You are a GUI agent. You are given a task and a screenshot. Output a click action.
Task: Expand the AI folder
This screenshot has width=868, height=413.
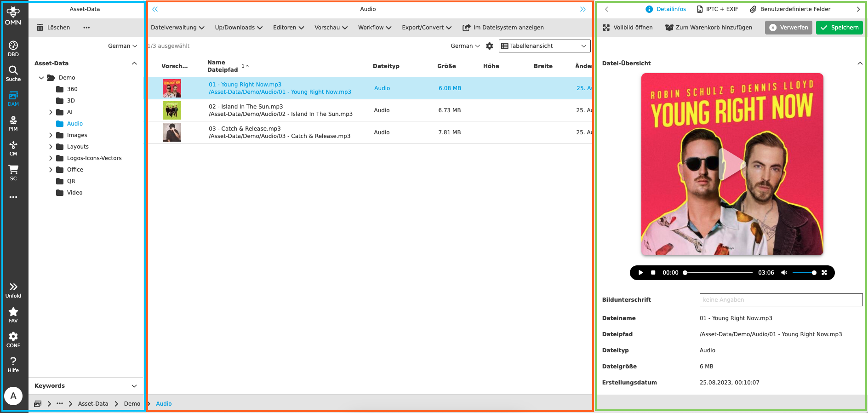pos(51,112)
